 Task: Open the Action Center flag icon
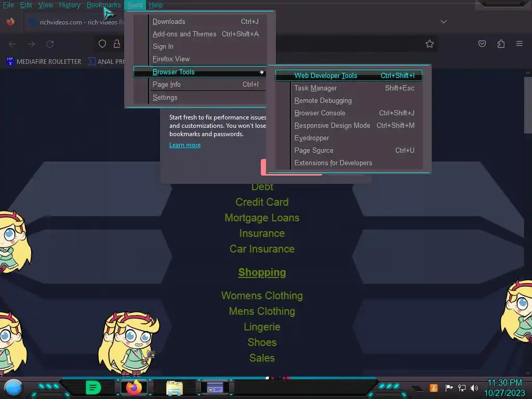point(449,388)
